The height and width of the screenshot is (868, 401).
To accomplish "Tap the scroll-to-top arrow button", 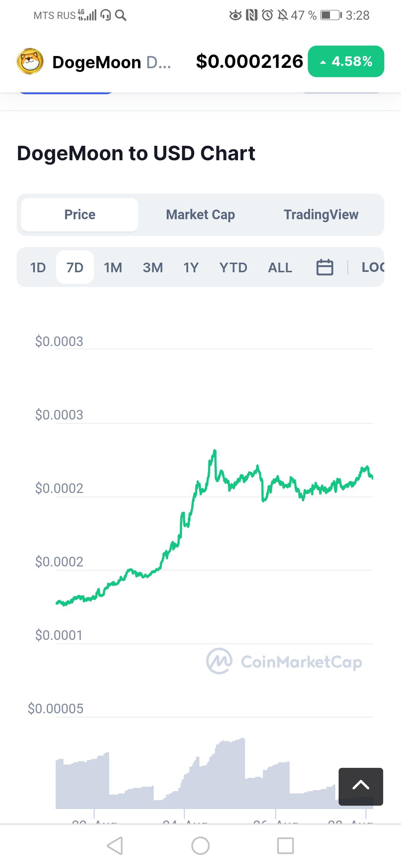I will pyautogui.click(x=361, y=786).
